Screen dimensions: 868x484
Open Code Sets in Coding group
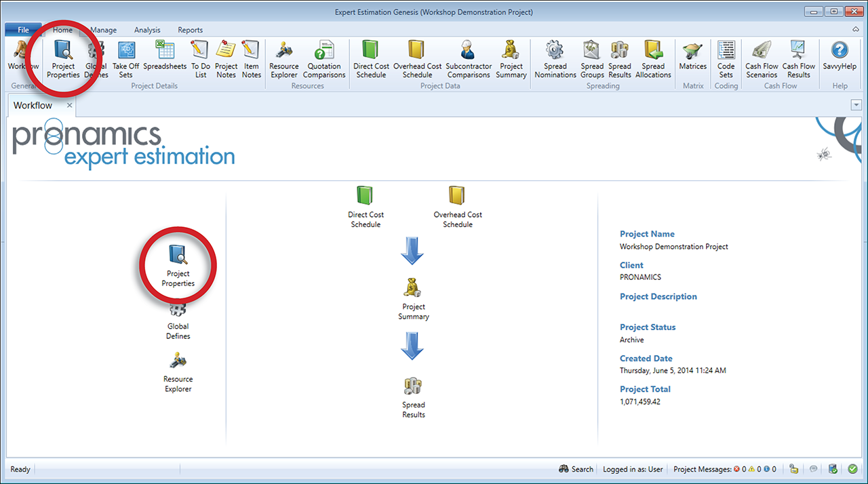(x=726, y=58)
